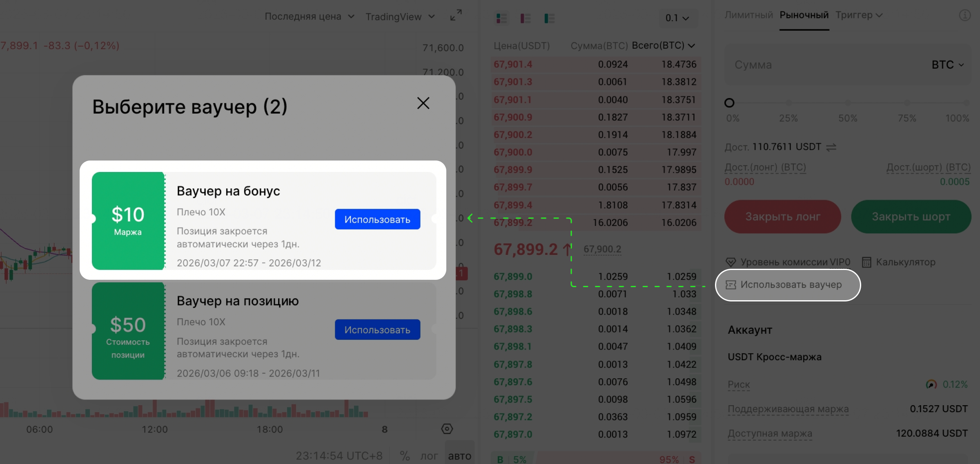Expand 0.1 price grouping dropdown
980x464 pixels.
tap(677, 18)
